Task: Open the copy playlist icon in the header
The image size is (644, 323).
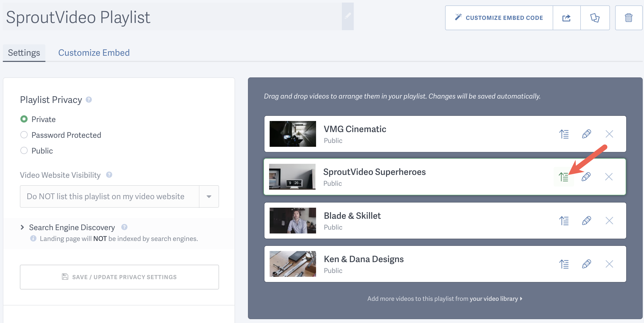Action: [595, 18]
